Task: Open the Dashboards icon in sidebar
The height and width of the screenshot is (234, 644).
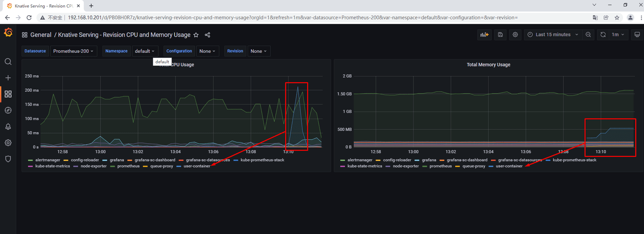Action: pyautogui.click(x=8, y=94)
